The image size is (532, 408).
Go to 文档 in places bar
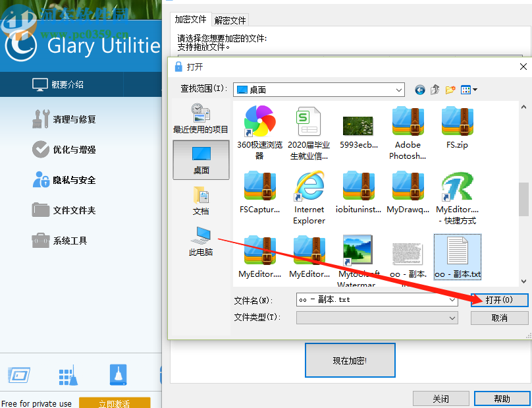[x=201, y=201]
